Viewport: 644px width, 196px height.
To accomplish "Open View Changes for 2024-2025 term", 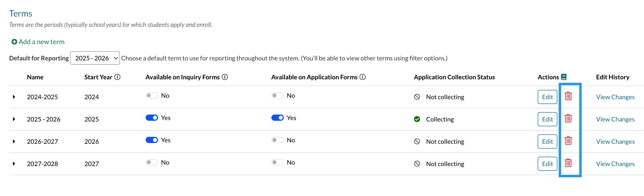I will coord(615,97).
